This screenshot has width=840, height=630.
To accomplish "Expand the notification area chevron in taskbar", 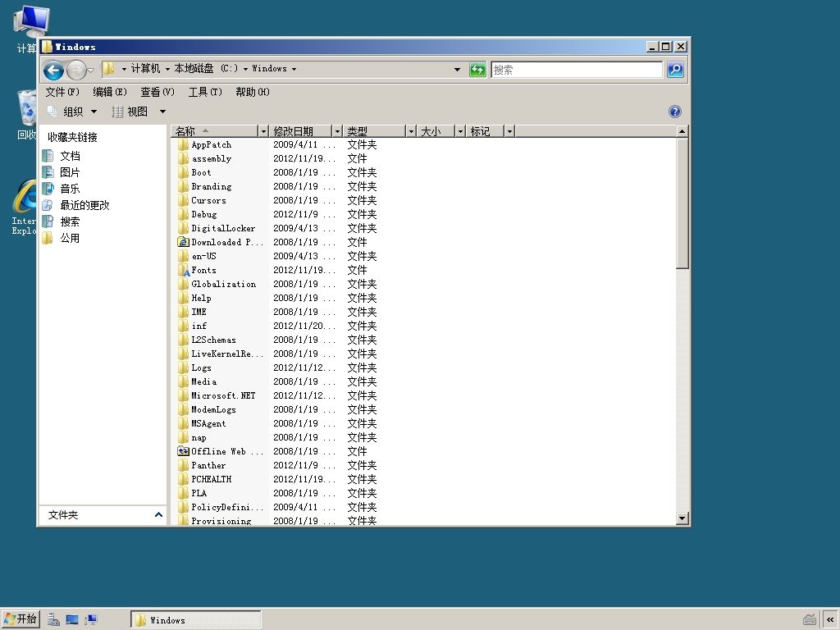I will click(830, 620).
